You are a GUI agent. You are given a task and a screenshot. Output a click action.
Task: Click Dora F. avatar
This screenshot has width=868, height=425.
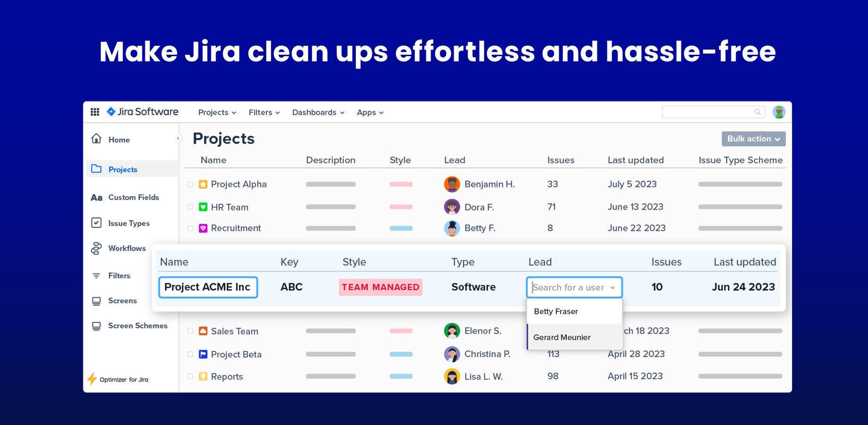click(x=452, y=207)
